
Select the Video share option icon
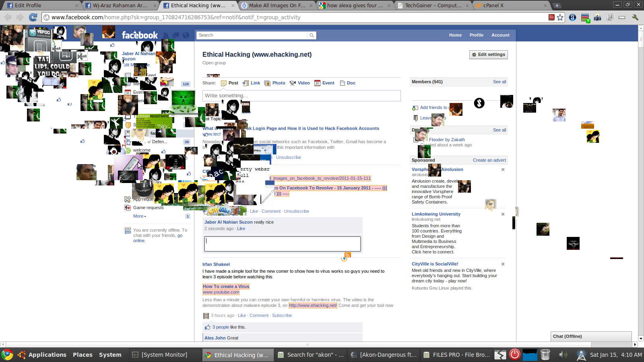(293, 83)
